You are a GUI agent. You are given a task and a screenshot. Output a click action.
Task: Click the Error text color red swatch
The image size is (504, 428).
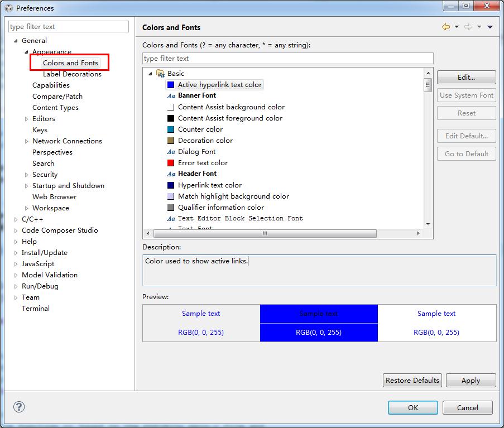[x=171, y=162]
